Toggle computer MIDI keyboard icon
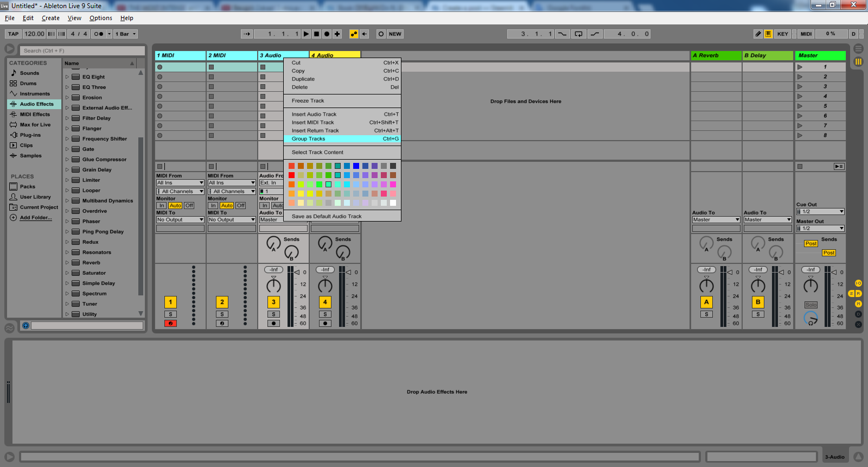The width and height of the screenshot is (868, 467). pos(768,34)
